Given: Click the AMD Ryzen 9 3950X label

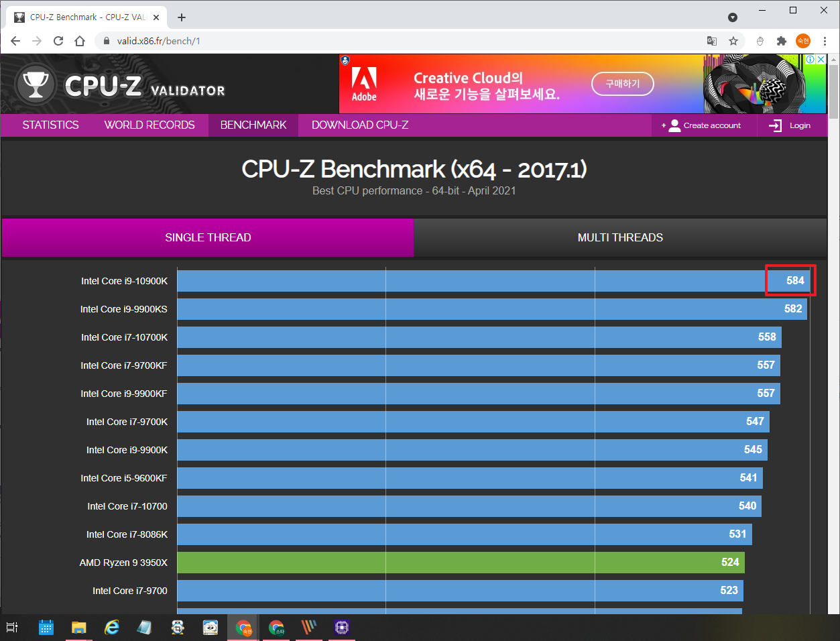Looking at the screenshot, I should tap(123, 563).
